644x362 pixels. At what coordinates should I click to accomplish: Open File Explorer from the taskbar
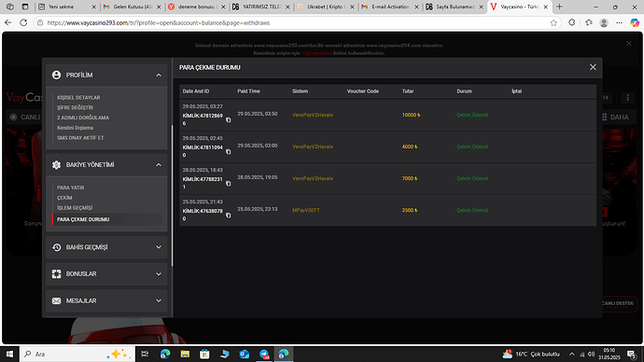click(185, 354)
